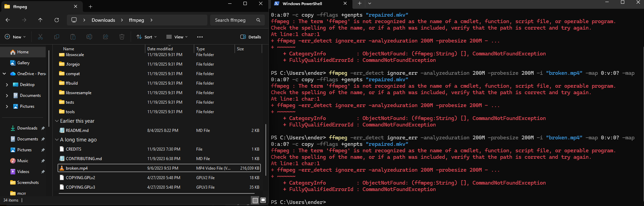Collapse the Earlier this year group

coord(57,121)
